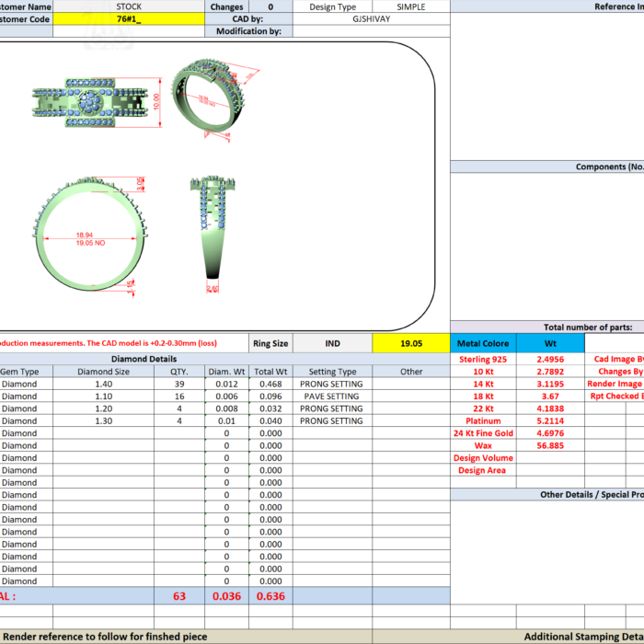This screenshot has height=644, width=644.
Task: Select the Metal Colore blue header
Action: tap(483, 343)
